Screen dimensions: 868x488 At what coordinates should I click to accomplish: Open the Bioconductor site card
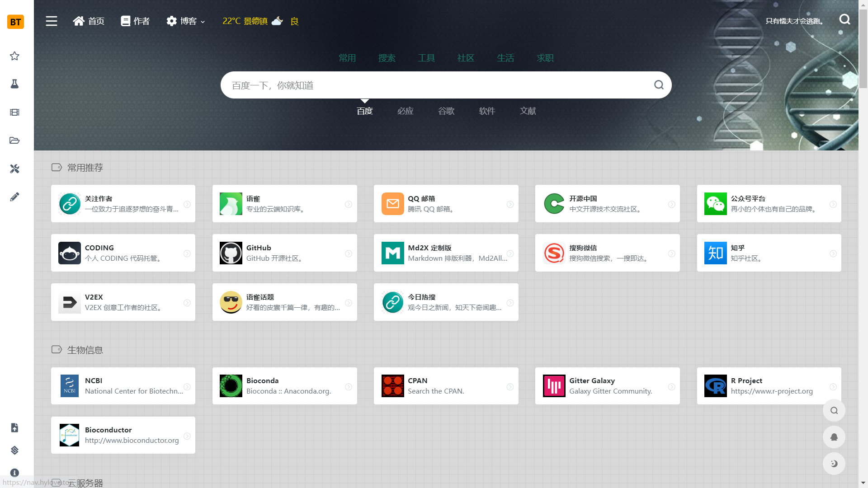tap(123, 435)
